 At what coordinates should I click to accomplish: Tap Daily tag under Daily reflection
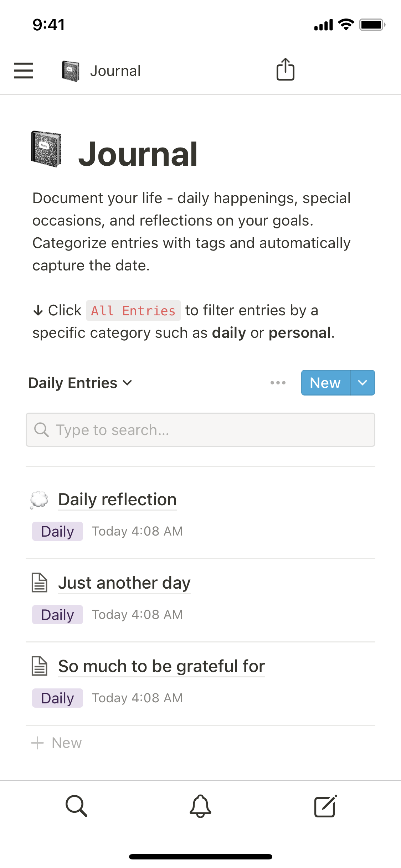click(x=57, y=531)
